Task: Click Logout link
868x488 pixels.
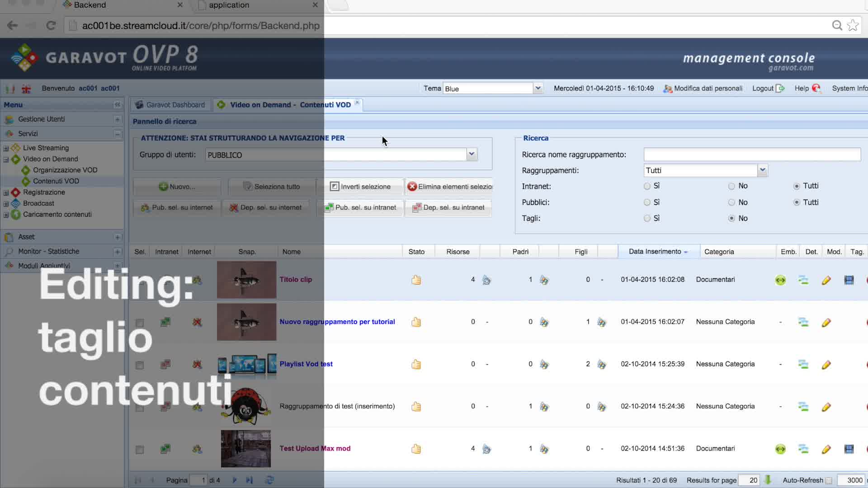Action: (763, 89)
